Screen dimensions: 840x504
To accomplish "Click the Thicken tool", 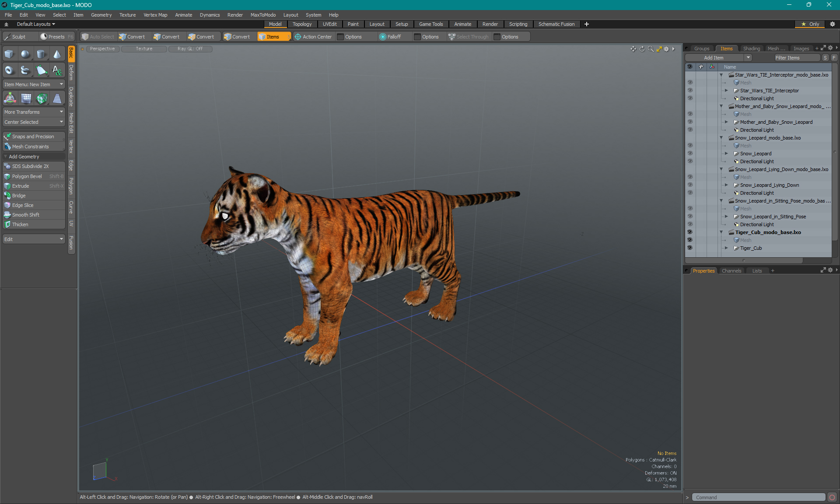I will coord(34,224).
